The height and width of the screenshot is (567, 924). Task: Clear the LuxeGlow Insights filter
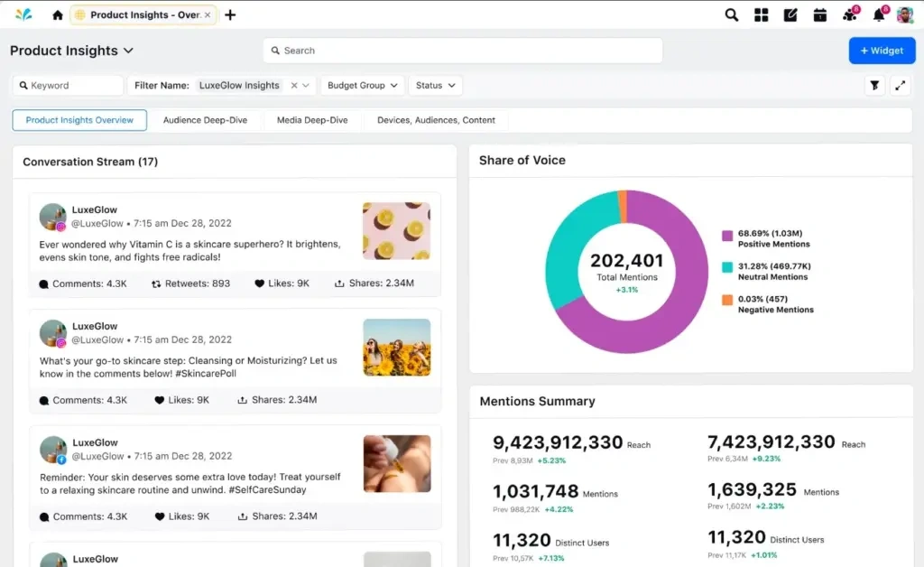pyautogui.click(x=294, y=86)
